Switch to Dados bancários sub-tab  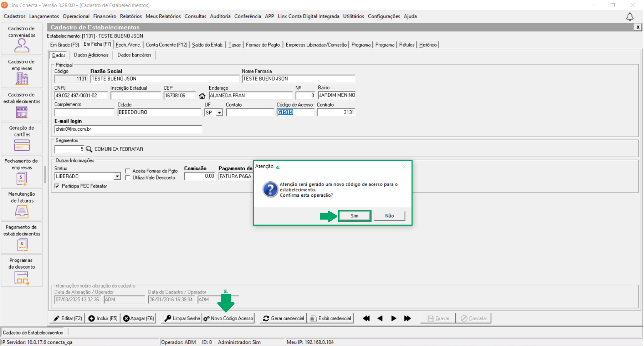(x=134, y=55)
